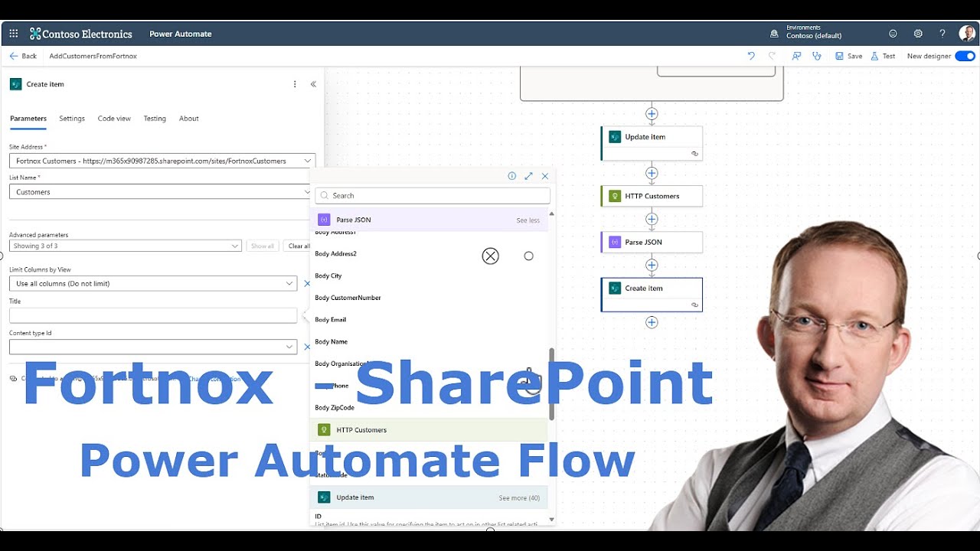980x551 pixels.
Task: Click the Environments selector
Action: click(x=807, y=32)
